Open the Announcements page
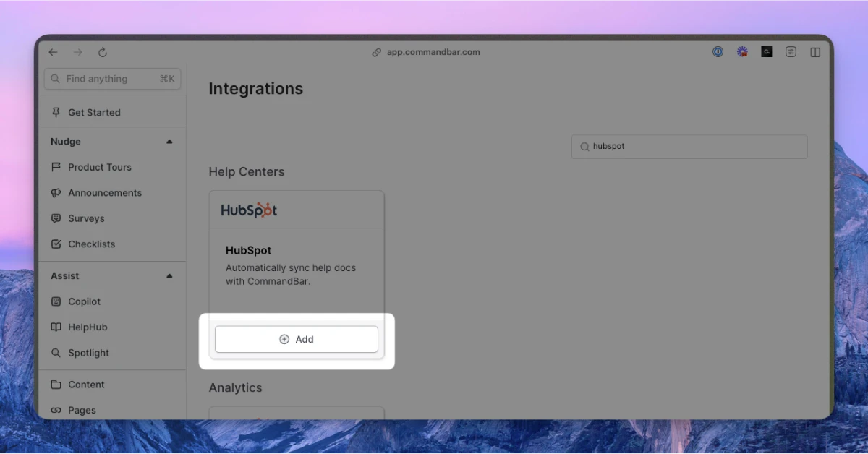 click(x=104, y=193)
